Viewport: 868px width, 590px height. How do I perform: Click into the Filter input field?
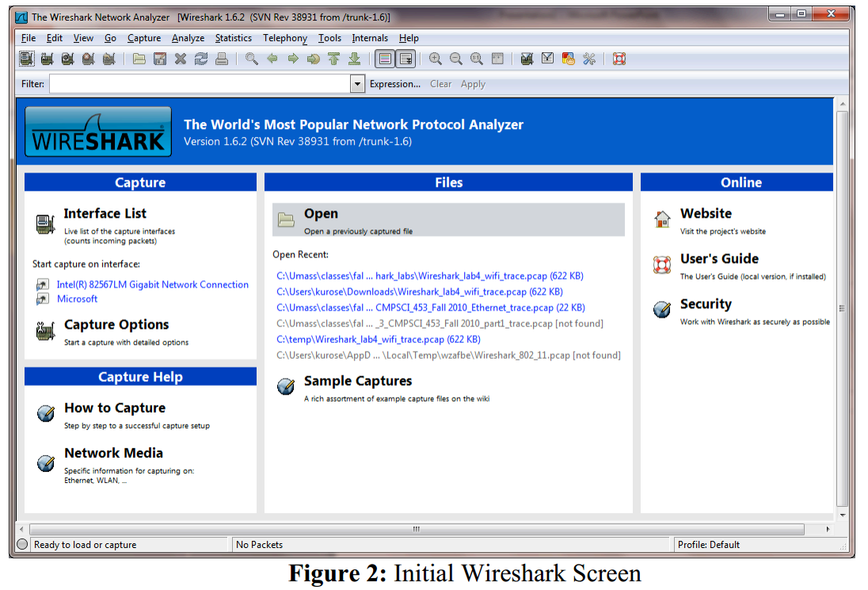coord(200,84)
